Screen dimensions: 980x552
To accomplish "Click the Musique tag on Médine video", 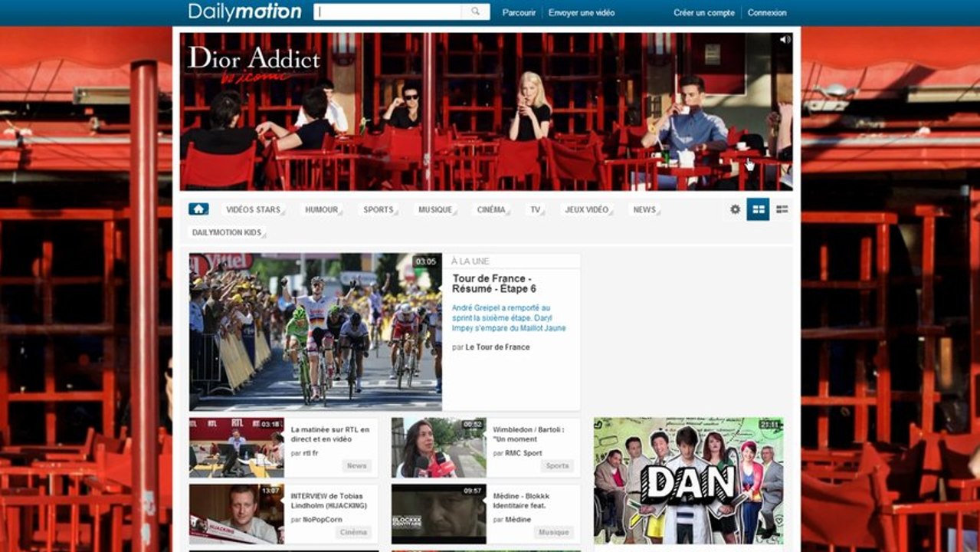I will point(554,532).
